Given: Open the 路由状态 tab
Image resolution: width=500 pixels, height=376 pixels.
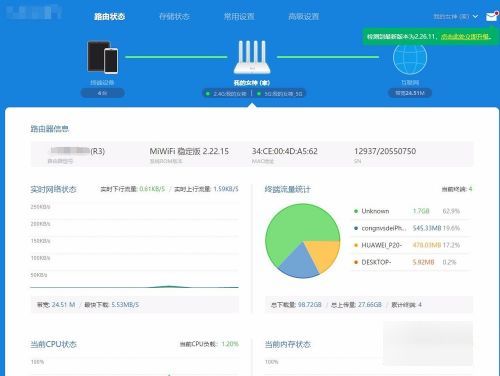Looking at the screenshot, I should tap(109, 16).
